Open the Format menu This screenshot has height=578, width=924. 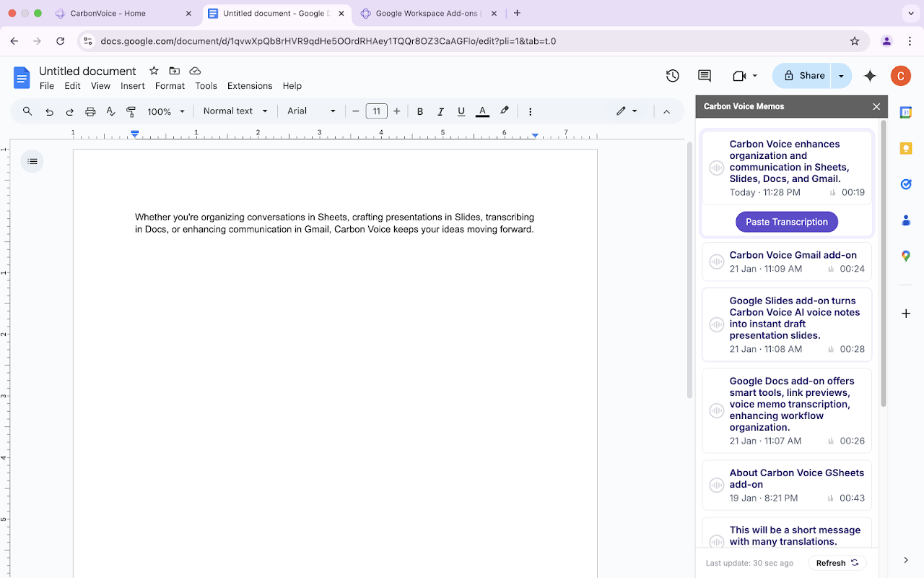pos(170,85)
